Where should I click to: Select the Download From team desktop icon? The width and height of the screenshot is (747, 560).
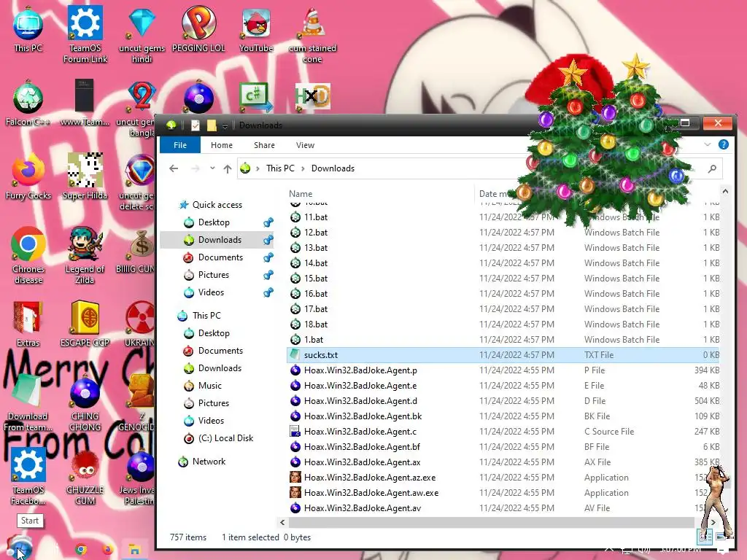coord(28,402)
